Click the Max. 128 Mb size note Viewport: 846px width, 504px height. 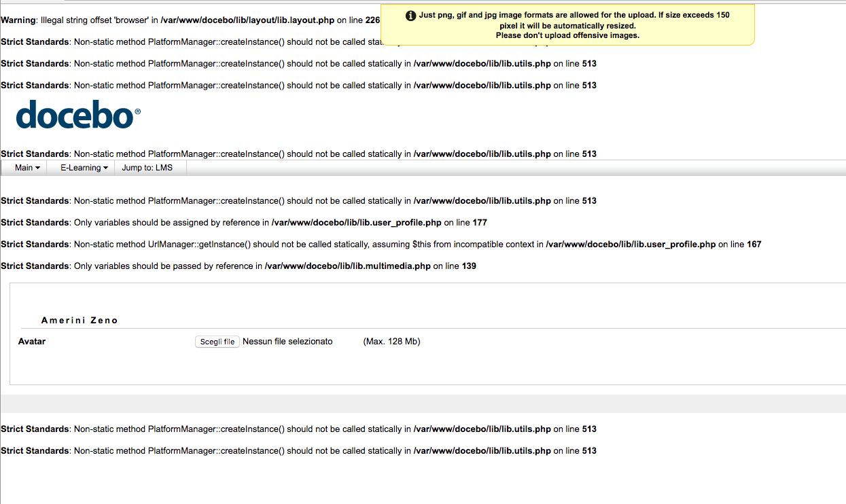click(391, 342)
